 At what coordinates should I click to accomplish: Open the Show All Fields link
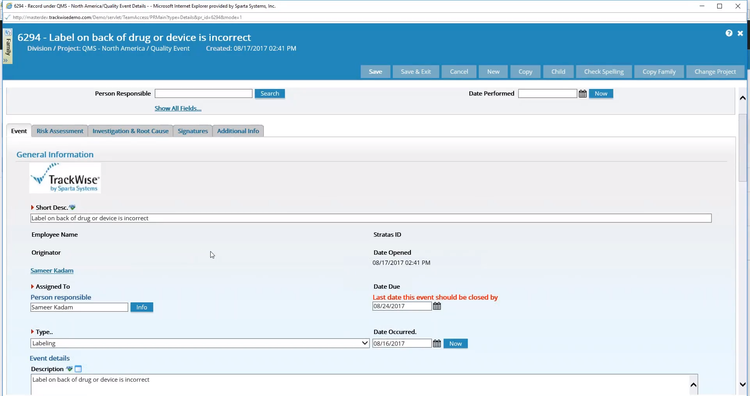(178, 109)
